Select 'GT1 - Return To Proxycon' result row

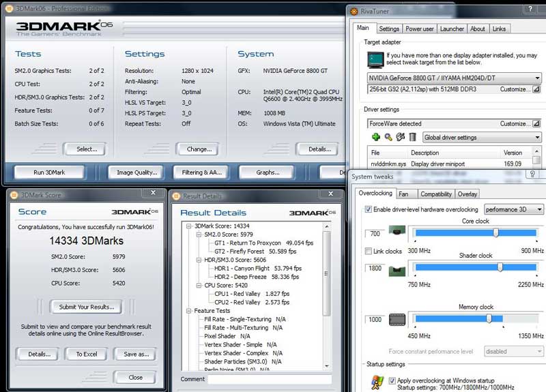263,243
